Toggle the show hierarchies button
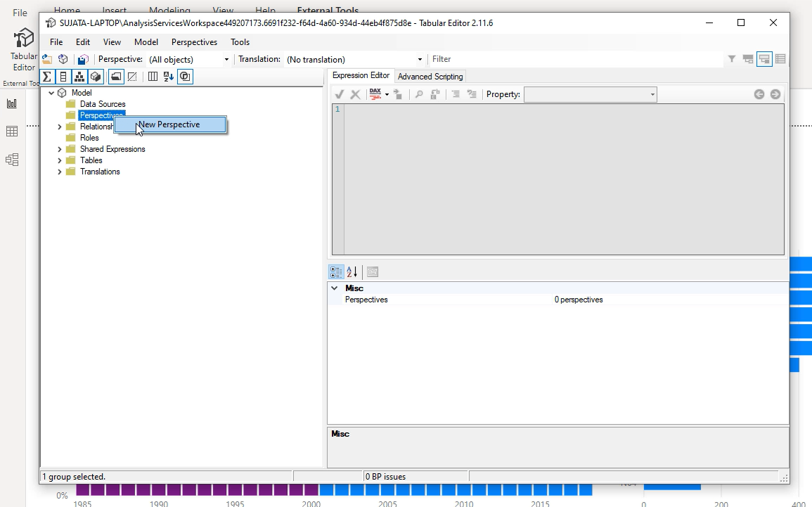This screenshot has height=507, width=812. (80, 77)
